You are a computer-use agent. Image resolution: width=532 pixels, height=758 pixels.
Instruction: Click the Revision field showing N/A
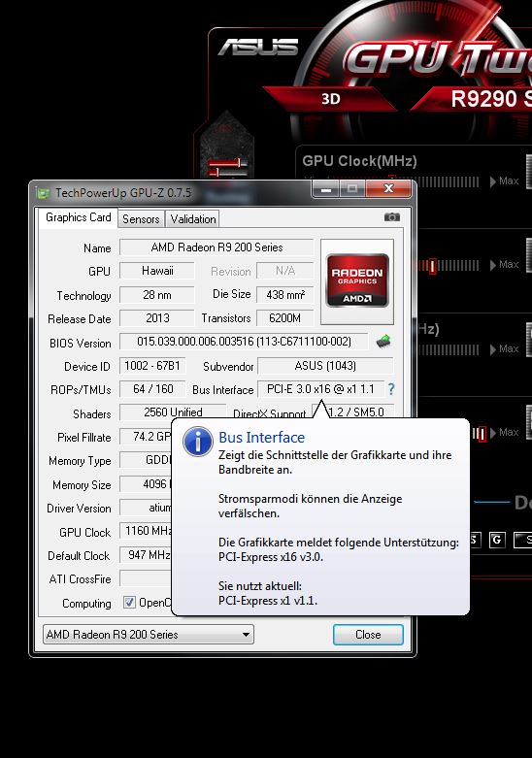click(284, 271)
